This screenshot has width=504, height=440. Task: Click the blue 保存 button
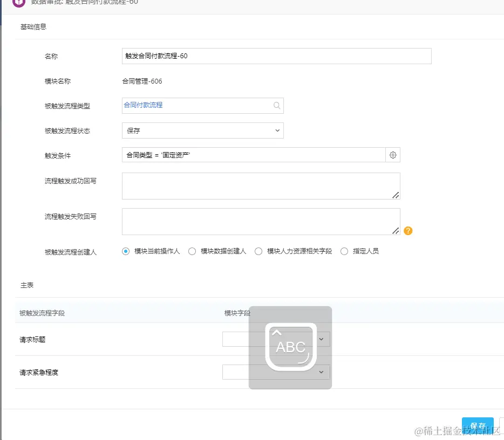point(478,426)
